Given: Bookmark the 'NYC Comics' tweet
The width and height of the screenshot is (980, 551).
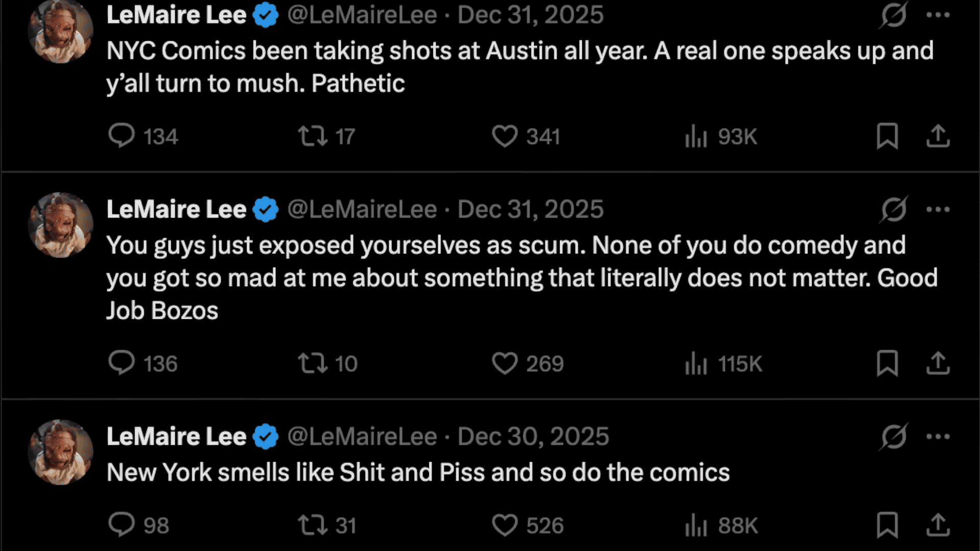Looking at the screenshot, I should coord(887,136).
